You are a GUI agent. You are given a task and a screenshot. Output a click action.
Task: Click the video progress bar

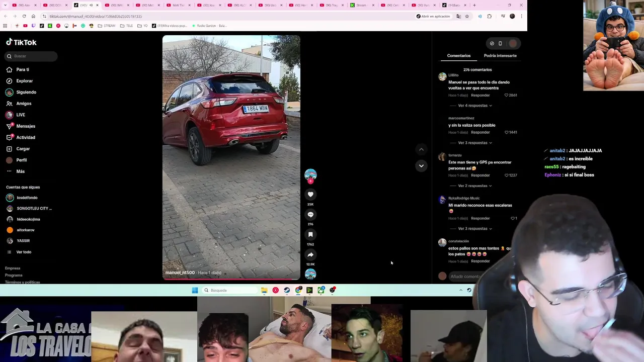point(231,279)
